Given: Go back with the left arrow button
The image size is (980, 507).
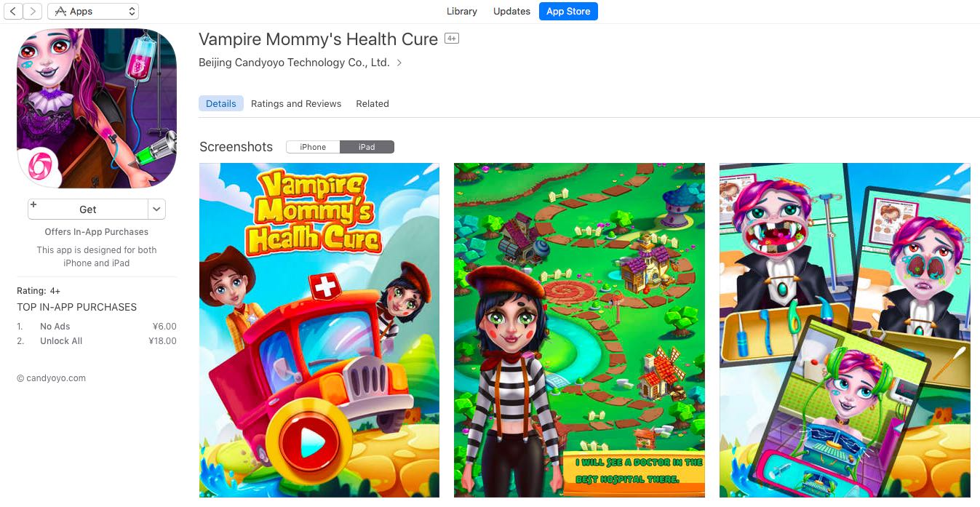Looking at the screenshot, I should tap(13, 11).
